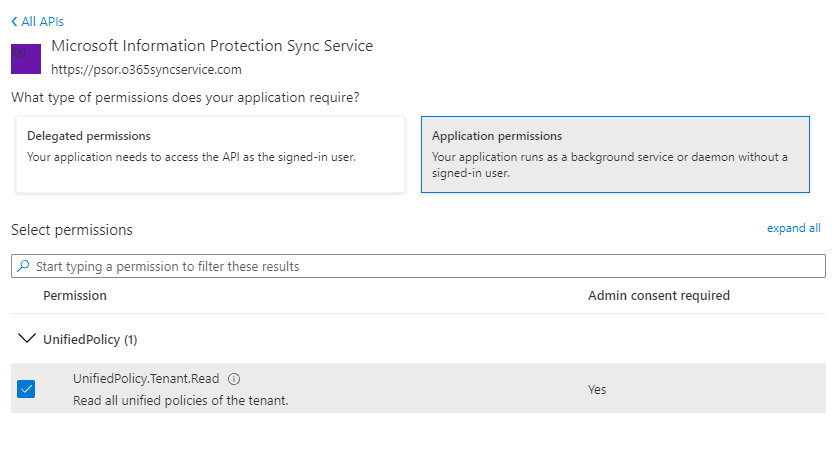Focus the permission filter search field
The height and width of the screenshot is (454, 832).
(x=420, y=267)
